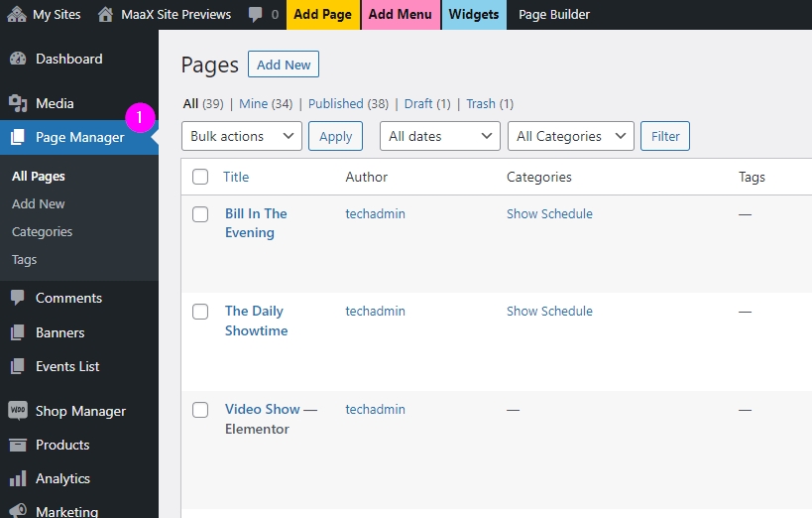Click the Tags column header
This screenshot has width=812, height=518.
coord(752,177)
